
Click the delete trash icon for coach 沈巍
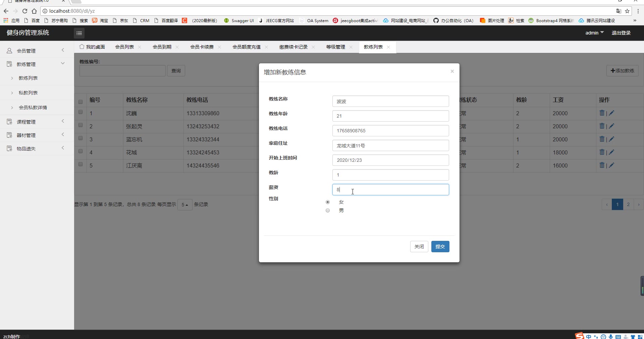pyautogui.click(x=602, y=113)
